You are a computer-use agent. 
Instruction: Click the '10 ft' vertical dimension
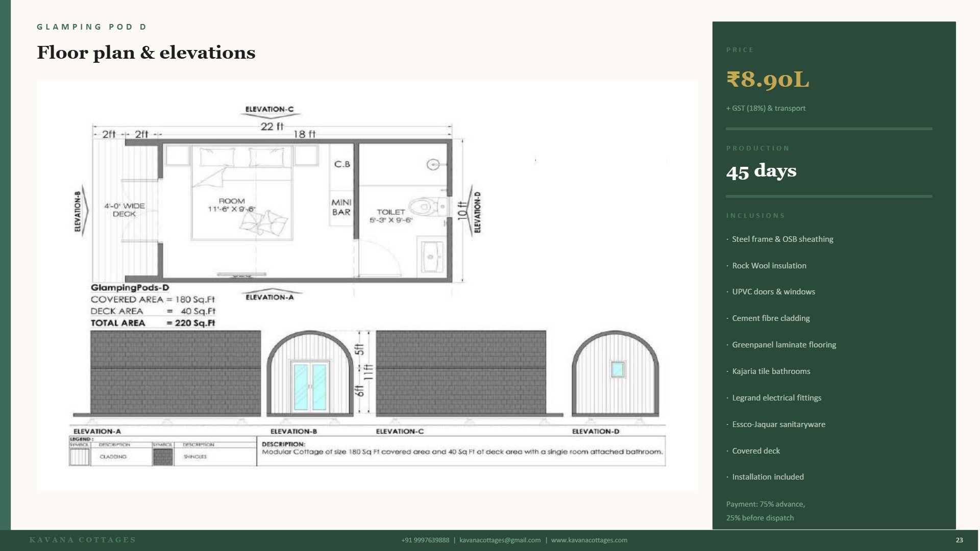[x=462, y=211]
